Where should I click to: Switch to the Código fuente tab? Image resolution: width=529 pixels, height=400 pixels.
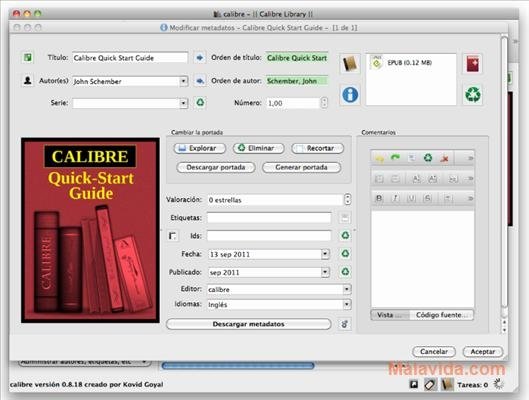point(441,315)
